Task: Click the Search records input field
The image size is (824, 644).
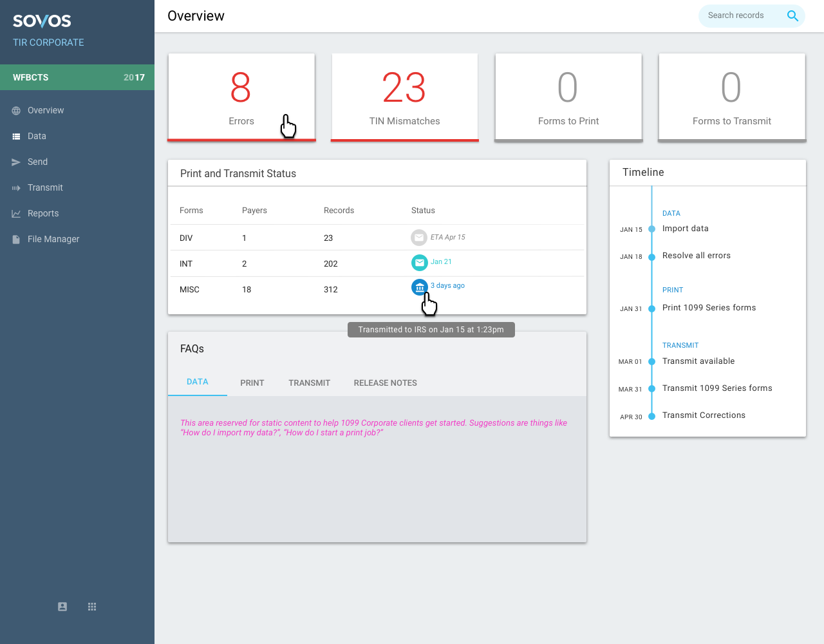Action: point(740,15)
